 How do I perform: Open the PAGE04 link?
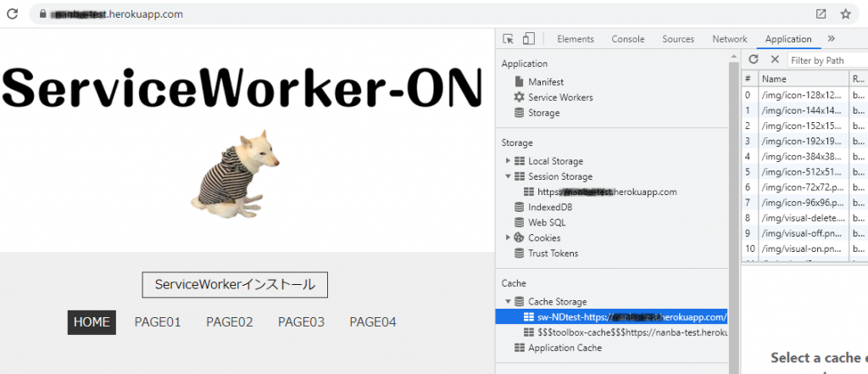pos(373,322)
